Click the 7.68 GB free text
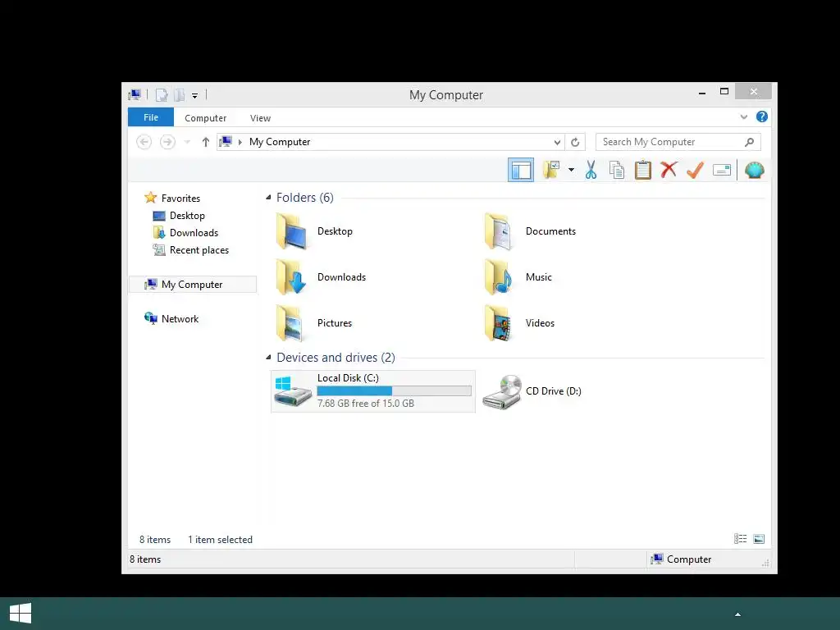This screenshot has width=840, height=630. pos(365,404)
